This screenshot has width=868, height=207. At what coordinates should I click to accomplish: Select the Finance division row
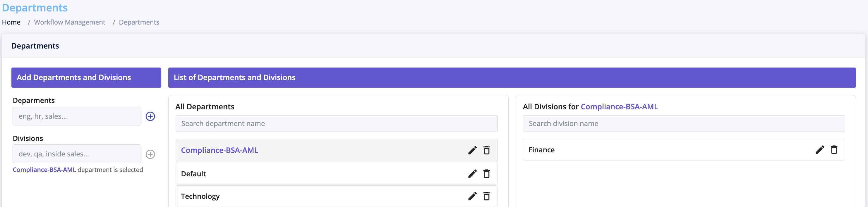click(684, 150)
